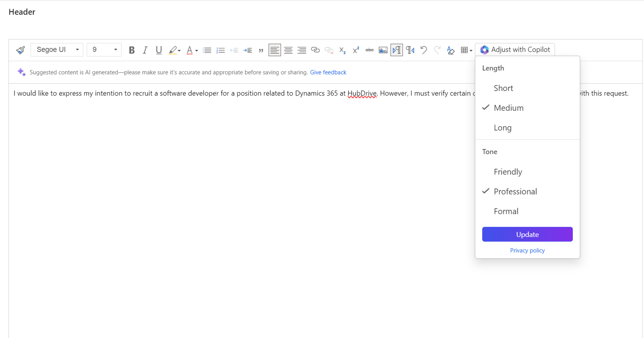
Task: Undo the last edit
Action: point(423,50)
